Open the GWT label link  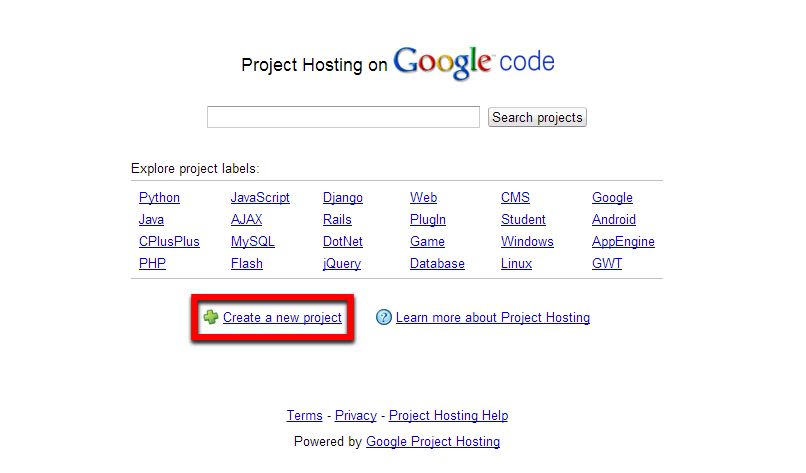tap(607, 264)
